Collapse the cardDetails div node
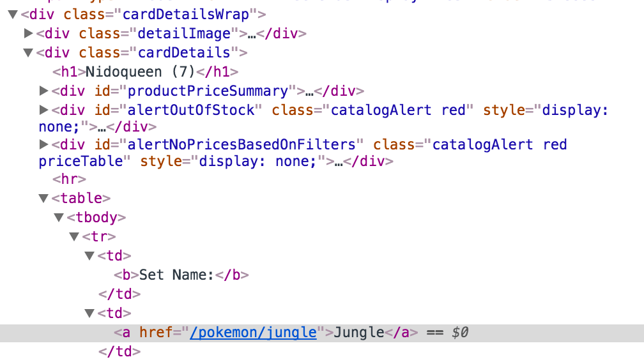This screenshot has height=364, width=644. click(28, 53)
